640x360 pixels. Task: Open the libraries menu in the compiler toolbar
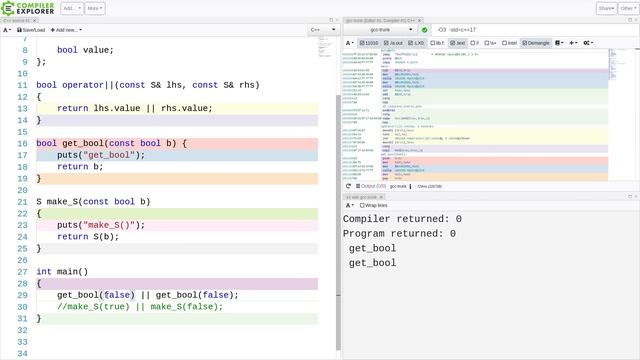pos(559,43)
